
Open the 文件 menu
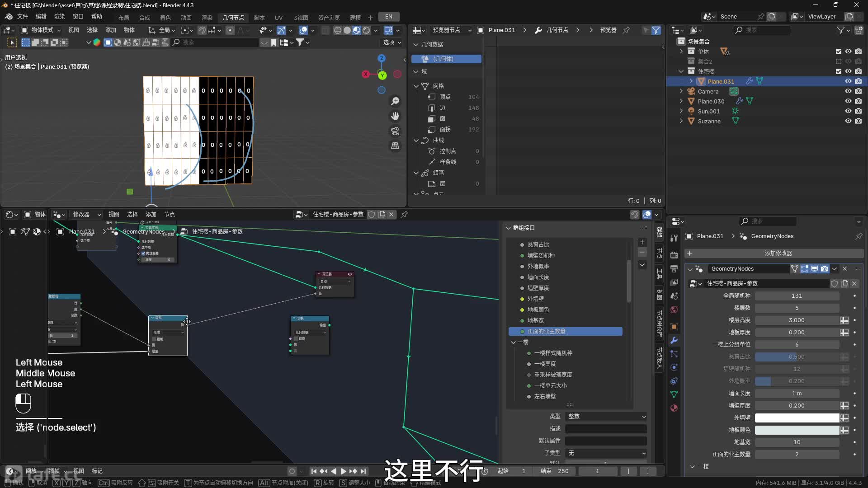pyautogui.click(x=23, y=17)
